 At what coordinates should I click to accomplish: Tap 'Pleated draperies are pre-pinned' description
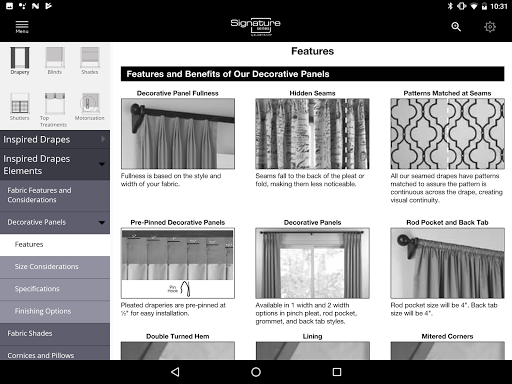pyautogui.click(x=173, y=309)
